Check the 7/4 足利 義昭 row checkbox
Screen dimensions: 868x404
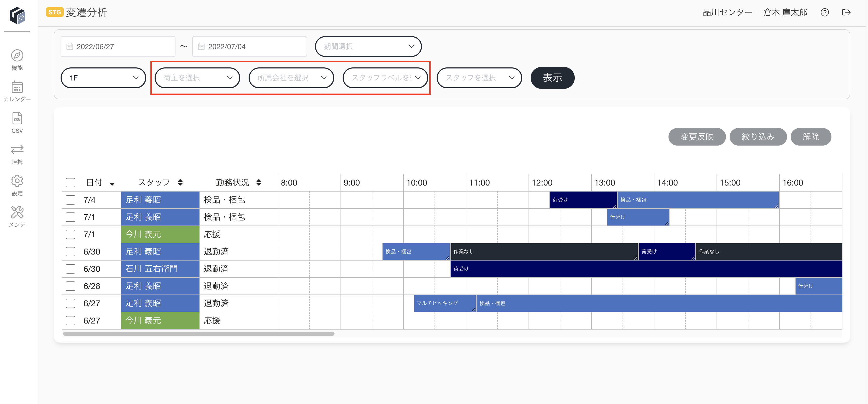coord(71,200)
